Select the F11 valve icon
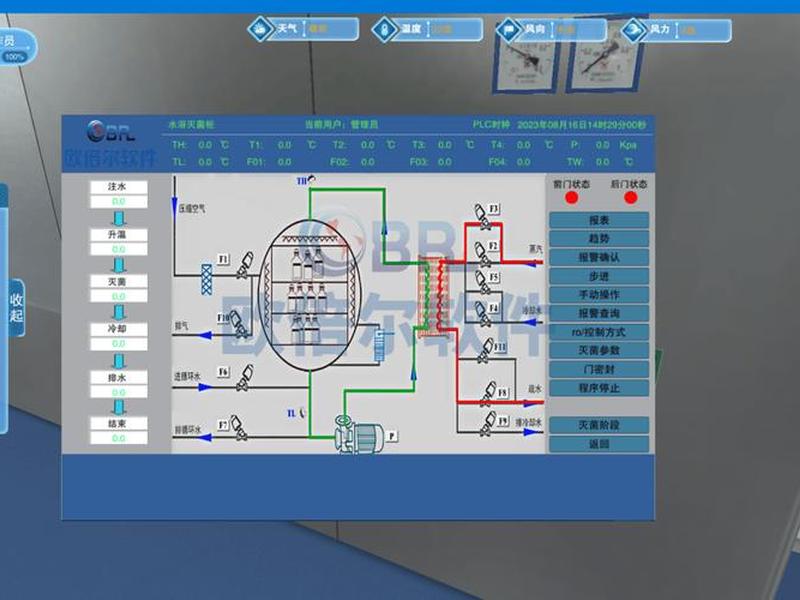Image resolution: width=800 pixels, height=600 pixels. pos(487,351)
